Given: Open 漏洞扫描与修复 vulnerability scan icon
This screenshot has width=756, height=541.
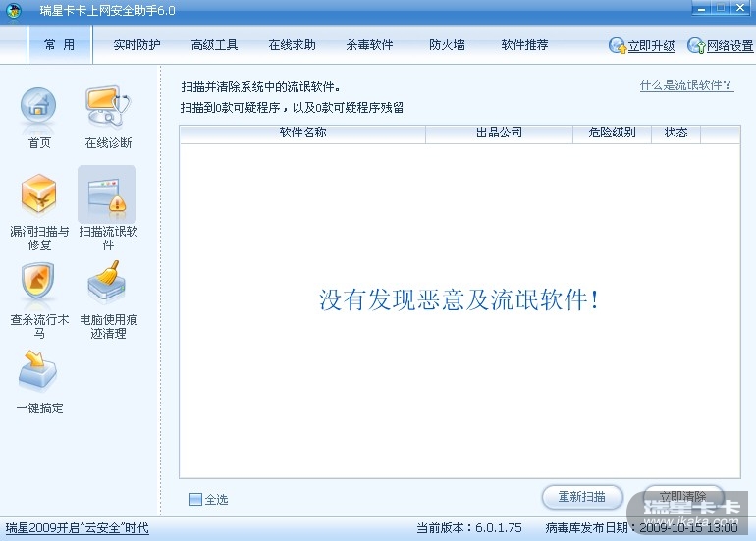Looking at the screenshot, I should (38, 194).
